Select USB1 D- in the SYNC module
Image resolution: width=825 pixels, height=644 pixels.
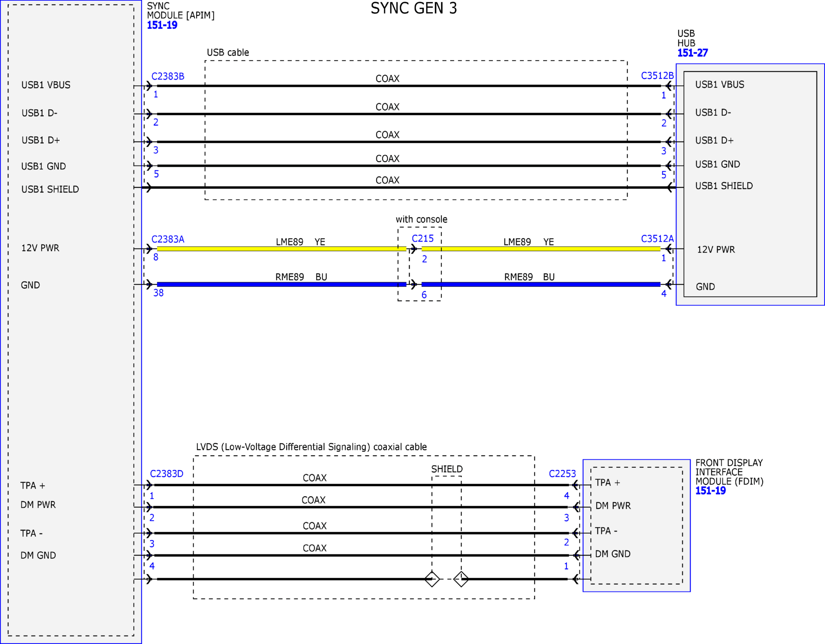[40, 113]
